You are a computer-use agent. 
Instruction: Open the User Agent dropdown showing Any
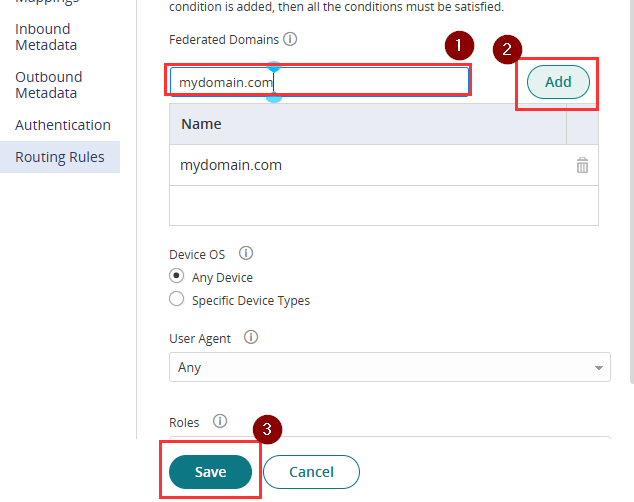click(x=390, y=367)
